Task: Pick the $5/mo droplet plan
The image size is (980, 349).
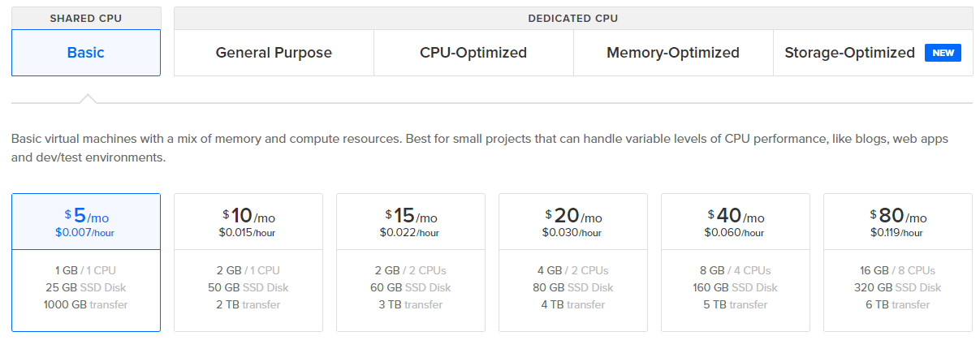Action: (x=86, y=262)
